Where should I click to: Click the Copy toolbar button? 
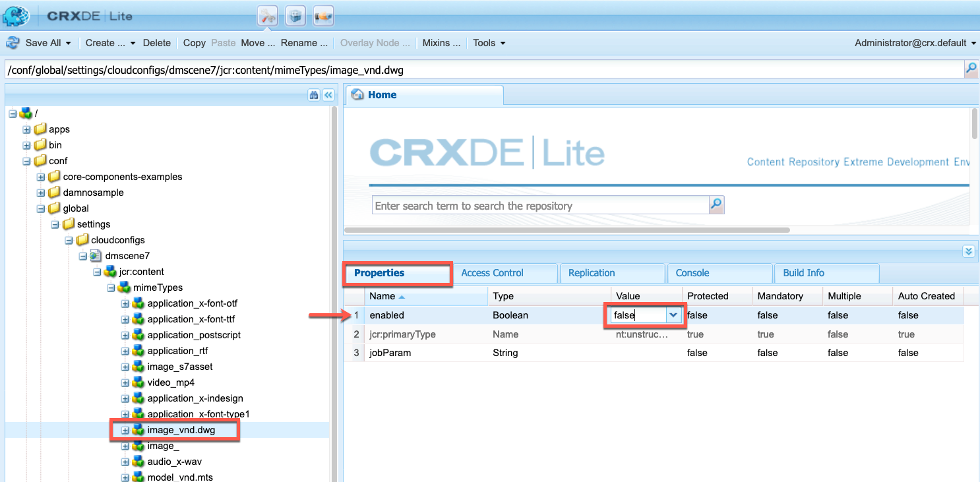click(x=195, y=43)
